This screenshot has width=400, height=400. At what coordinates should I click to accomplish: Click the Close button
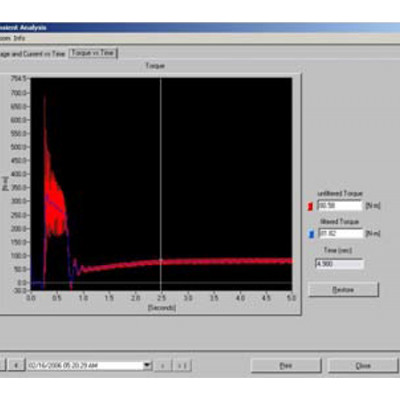click(x=363, y=366)
